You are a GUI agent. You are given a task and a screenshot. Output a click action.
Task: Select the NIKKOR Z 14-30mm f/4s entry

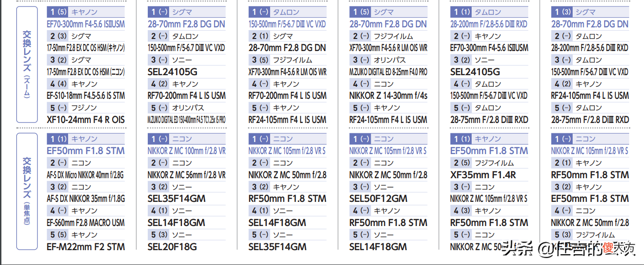pos(388,96)
